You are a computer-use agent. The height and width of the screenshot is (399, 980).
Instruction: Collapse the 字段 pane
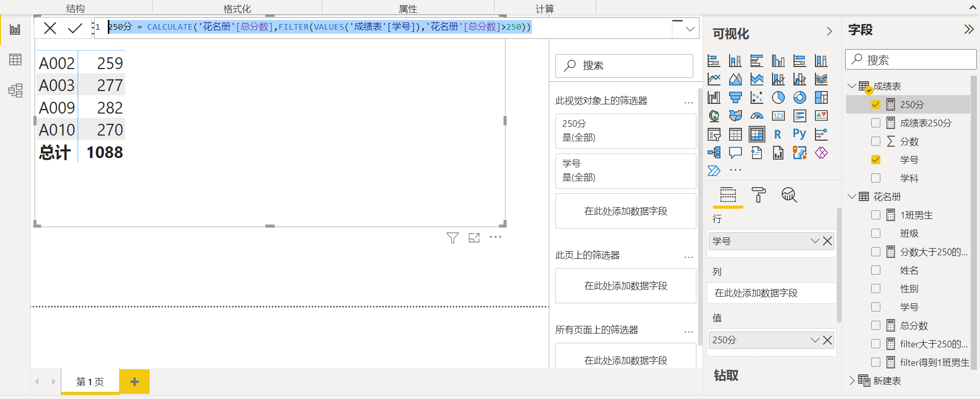(969, 29)
